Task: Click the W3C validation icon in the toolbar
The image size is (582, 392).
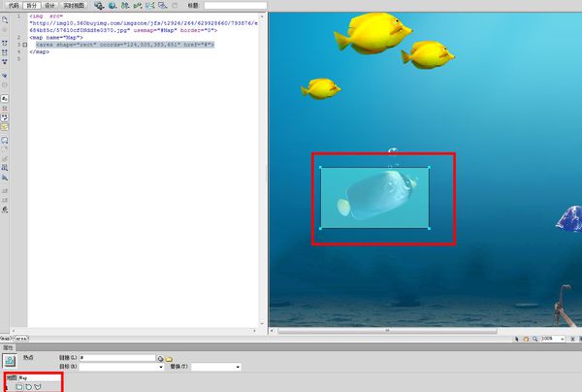Action: (138, 6)
